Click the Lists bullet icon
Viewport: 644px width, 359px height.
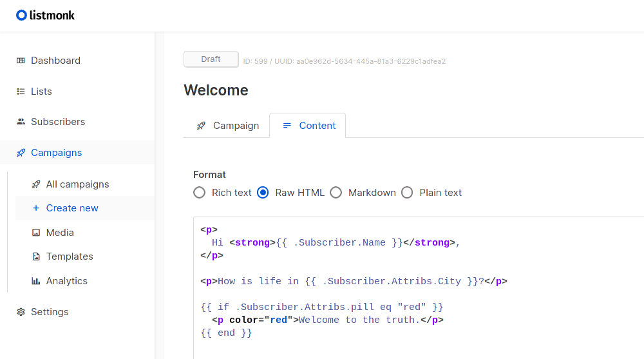(21, 92)
